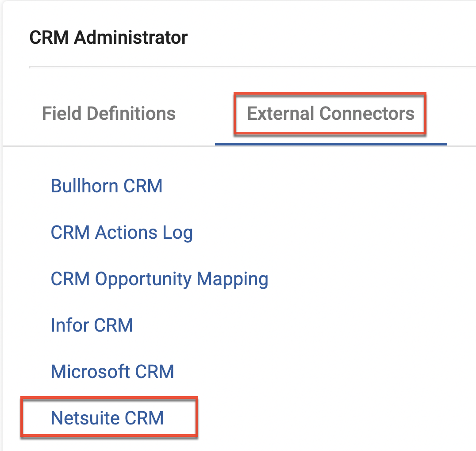Click the Microsoft CRM connector link
The width and height of the screenshot is (476, 451).
[112, 371]
